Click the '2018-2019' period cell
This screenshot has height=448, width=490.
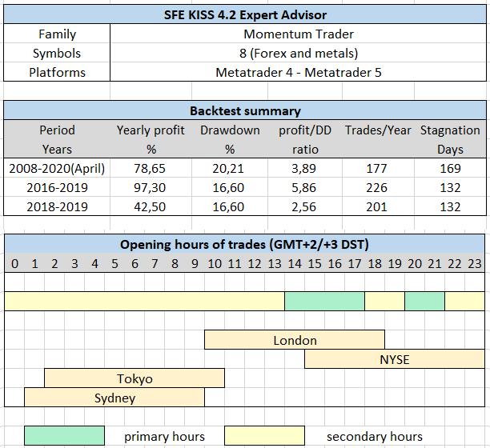(57, 206)
